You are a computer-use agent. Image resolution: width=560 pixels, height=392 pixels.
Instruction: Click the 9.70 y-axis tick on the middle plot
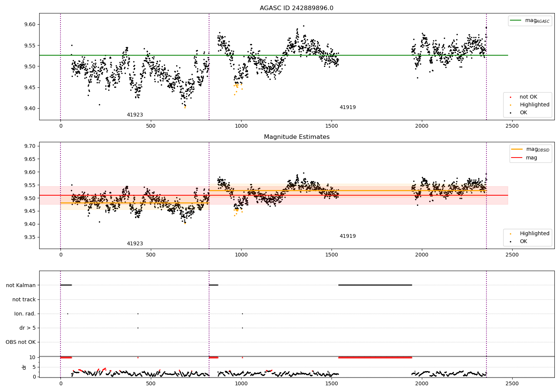point(29,146)
